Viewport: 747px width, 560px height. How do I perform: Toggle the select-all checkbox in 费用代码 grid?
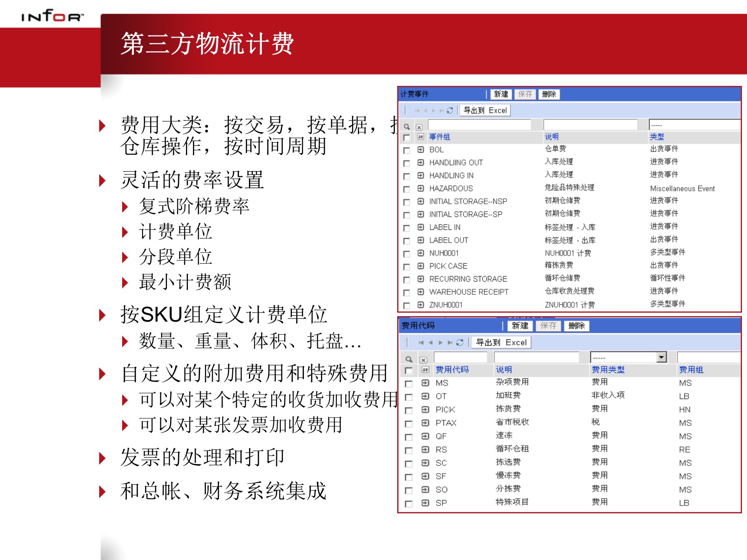[409, 370]
